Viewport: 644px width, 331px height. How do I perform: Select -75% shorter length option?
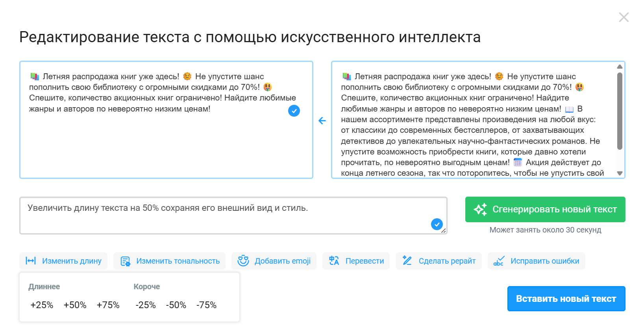(206, 305)
